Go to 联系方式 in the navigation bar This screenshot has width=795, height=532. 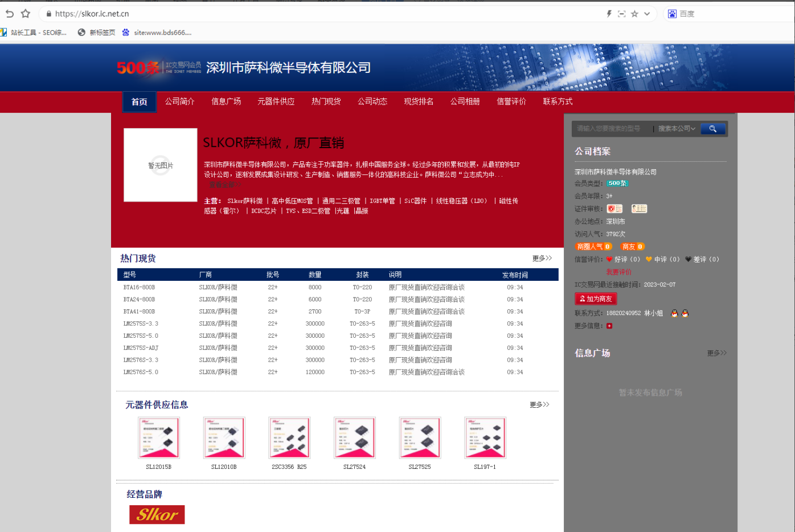point(557,101)
